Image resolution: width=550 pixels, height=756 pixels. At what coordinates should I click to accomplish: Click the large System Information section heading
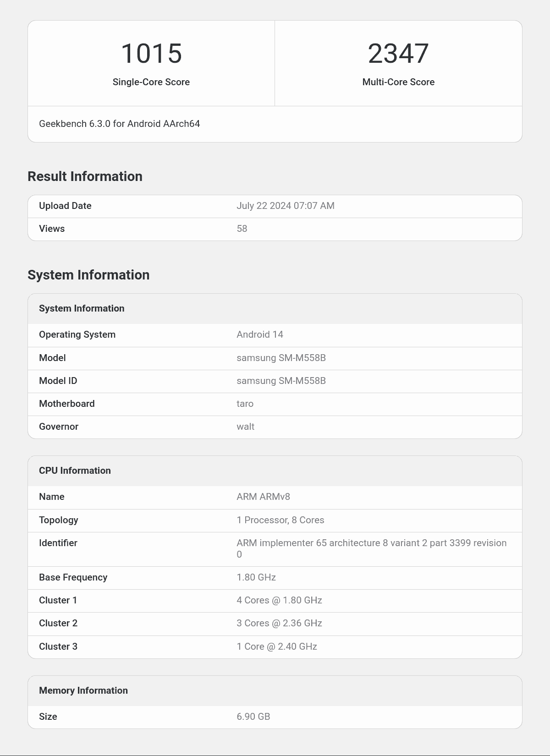click(x=88, y=275)
